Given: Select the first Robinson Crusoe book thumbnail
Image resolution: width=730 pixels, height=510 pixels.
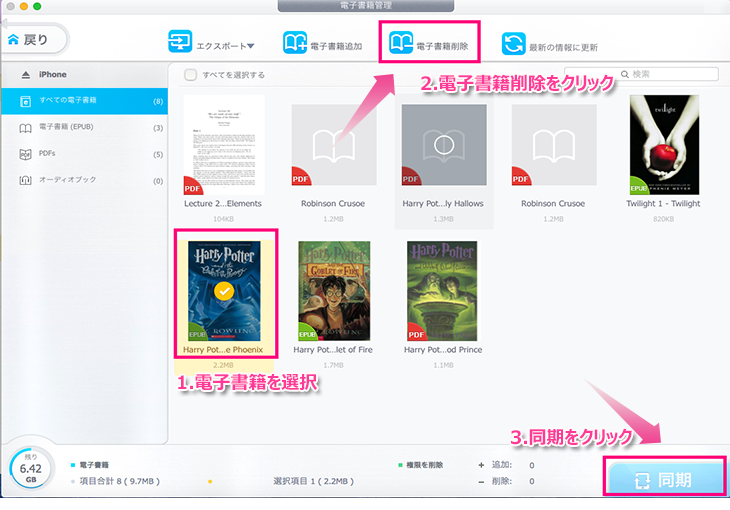Looking at the screenshot, I should point(334,145).
